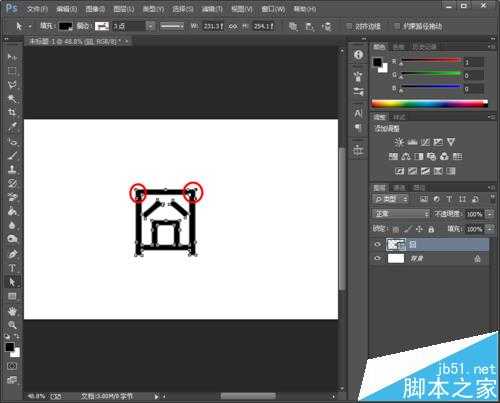The width and height of the screenshot is (500, 403).
Task: Add a Curves adjustment layer
Action: (425, 142)
